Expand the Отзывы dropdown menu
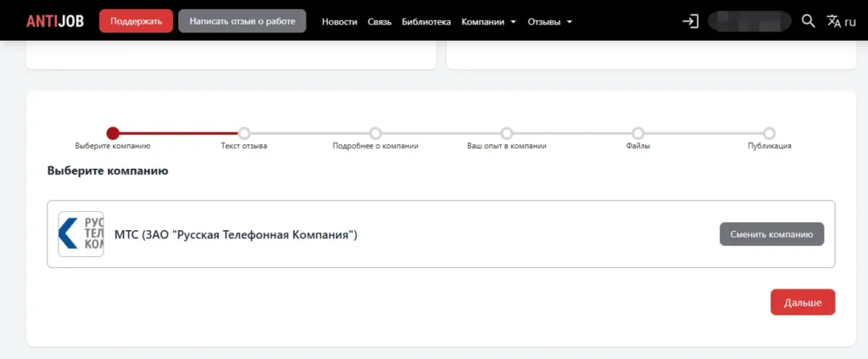This screenshot has height=359, width=868. click(549, 21)
